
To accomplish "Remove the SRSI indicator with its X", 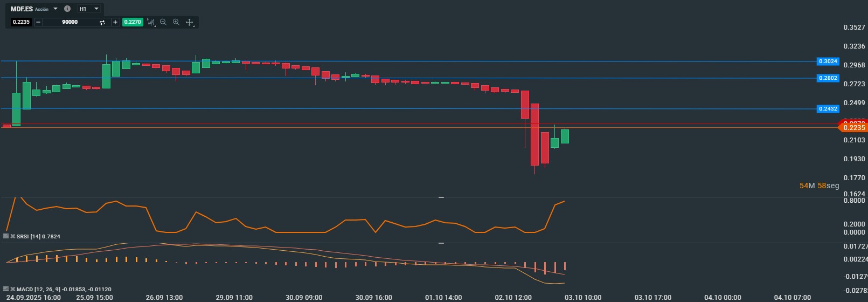I will point(12,236).
